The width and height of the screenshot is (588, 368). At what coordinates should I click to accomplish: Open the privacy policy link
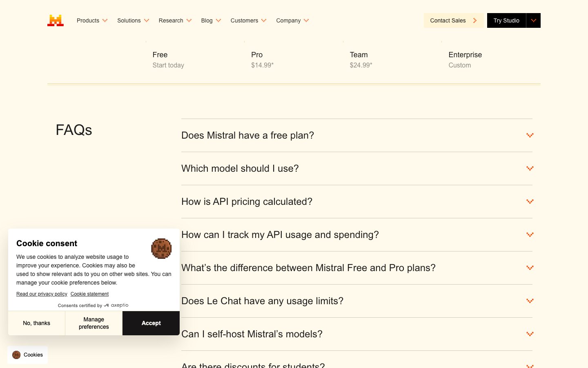41,294
